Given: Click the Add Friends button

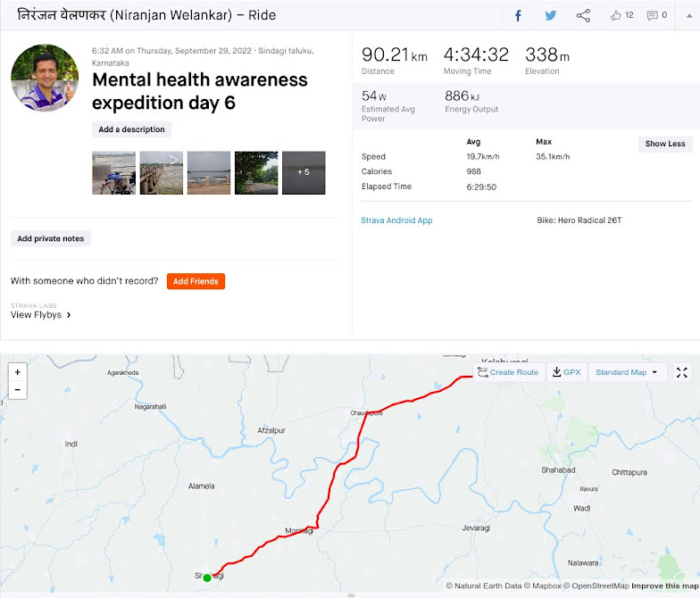Looking at the screenshot, I should click(x=196, y=281).
